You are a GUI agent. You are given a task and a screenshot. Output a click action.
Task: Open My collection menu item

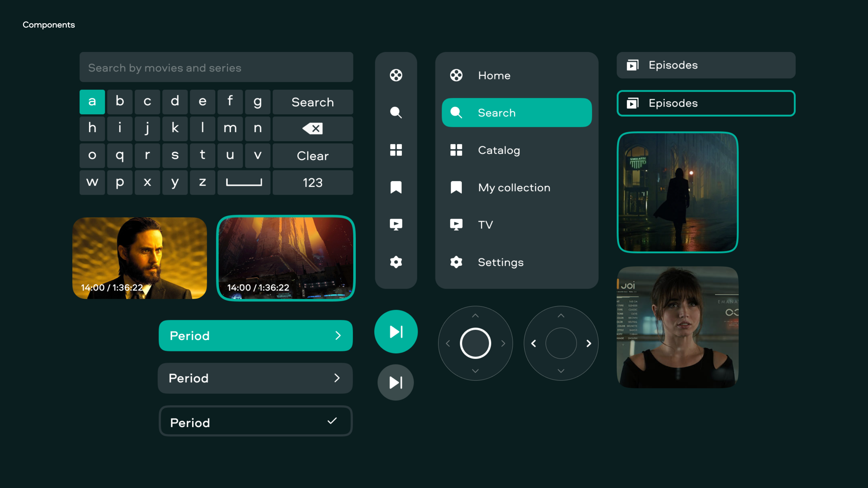click(513, 188)
